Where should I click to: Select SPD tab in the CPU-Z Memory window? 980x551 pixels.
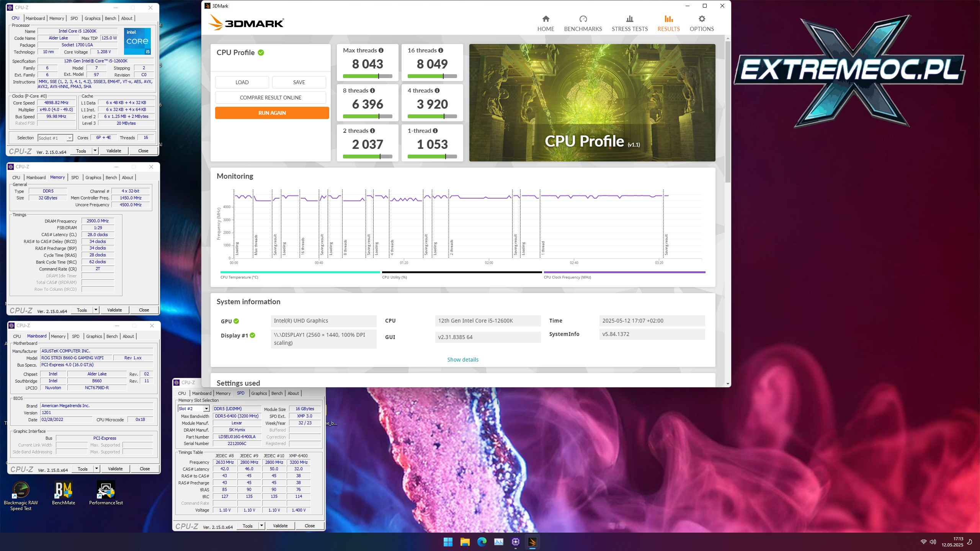(x=75, y=178)
